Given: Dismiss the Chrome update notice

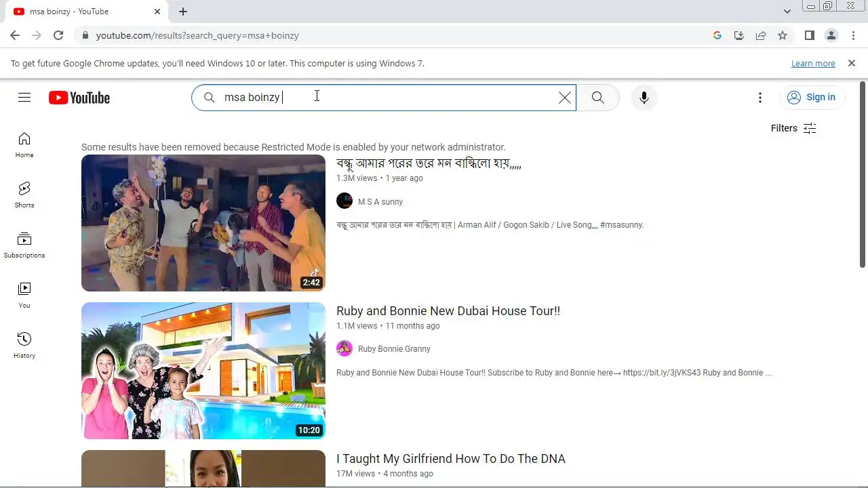Looking at the screenshot, I should click(x=852, y=63).
